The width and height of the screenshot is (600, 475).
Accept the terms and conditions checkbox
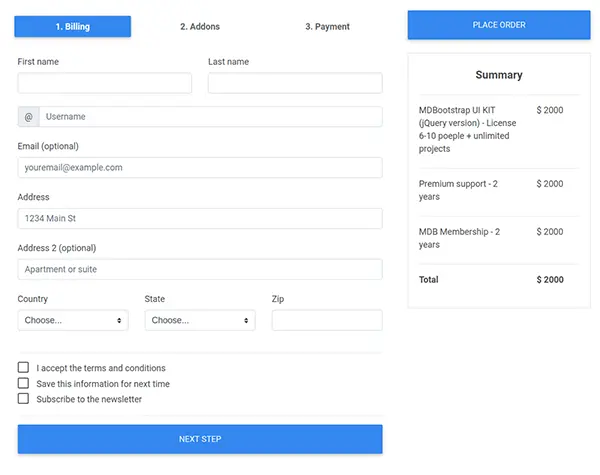24,368
